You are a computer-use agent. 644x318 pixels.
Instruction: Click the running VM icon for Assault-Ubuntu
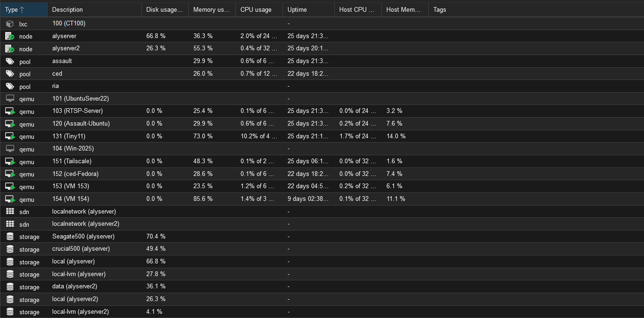[10, 124]
